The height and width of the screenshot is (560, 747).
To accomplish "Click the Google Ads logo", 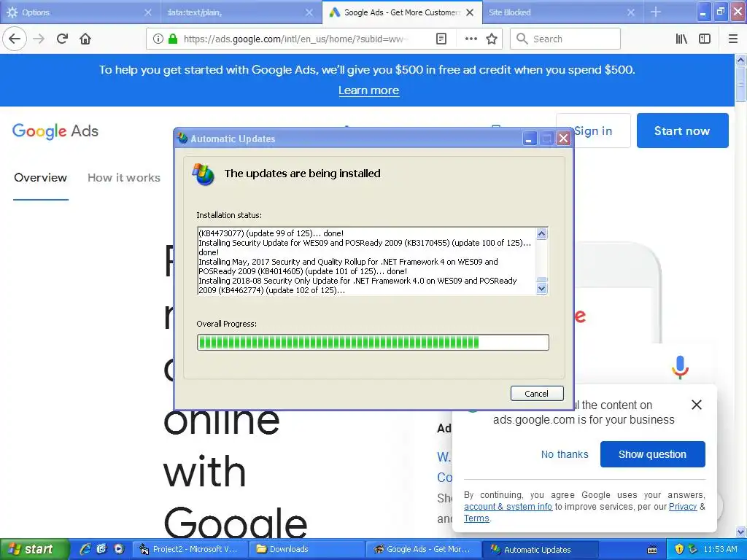I will click(55, 131).
